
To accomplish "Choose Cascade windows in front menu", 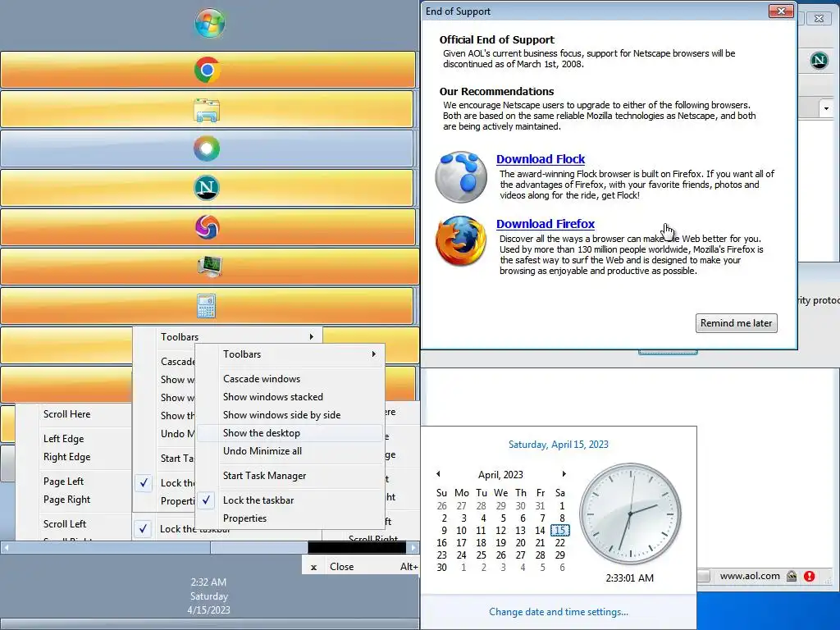I will click(x=291, y=379).
